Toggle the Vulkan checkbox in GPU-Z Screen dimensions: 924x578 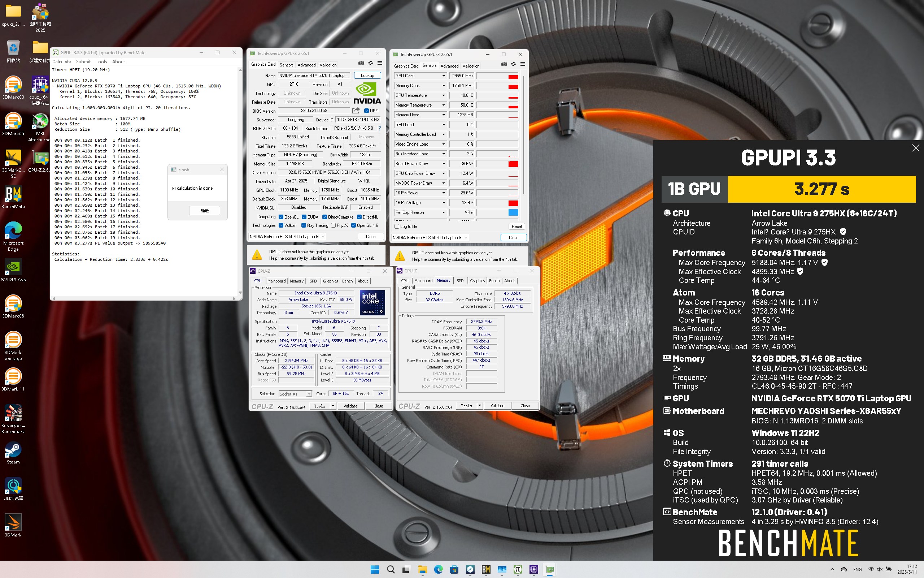(281, 225)
